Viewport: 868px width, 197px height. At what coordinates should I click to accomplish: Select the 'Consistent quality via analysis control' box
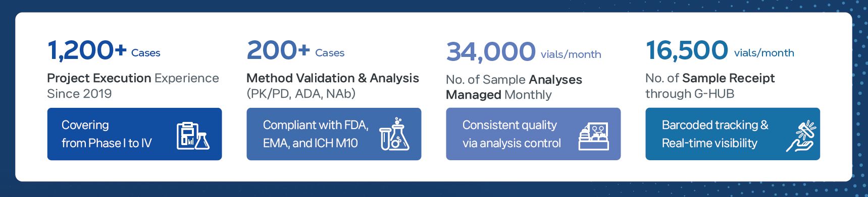click(x=533, y=134)
